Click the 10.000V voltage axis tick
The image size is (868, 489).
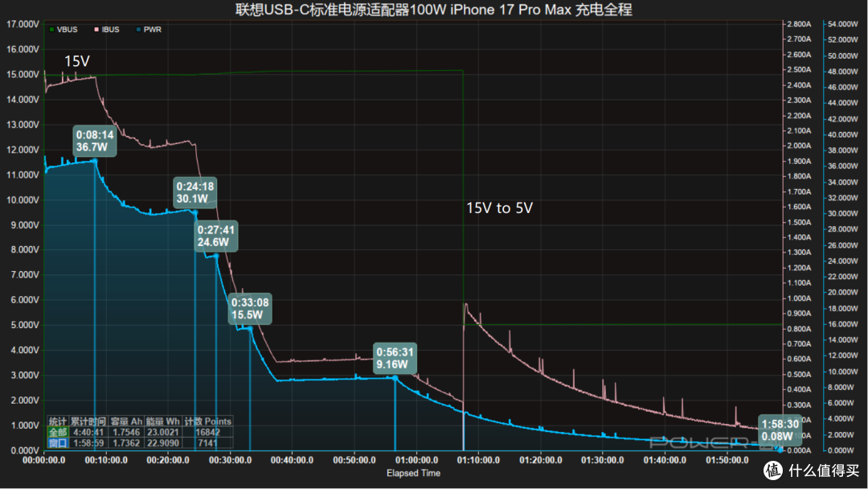[23, 200]
